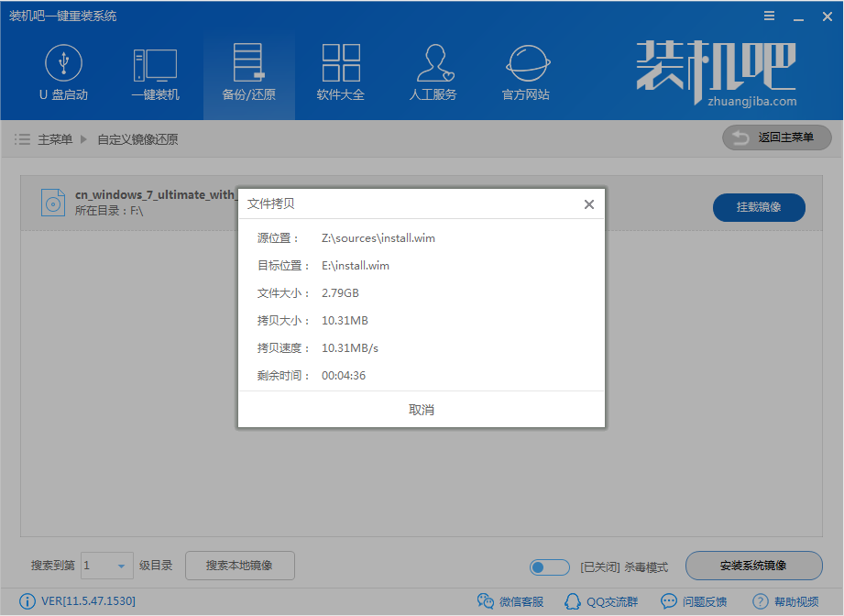Open the directory level dropdown showing 1

point(105,566)
